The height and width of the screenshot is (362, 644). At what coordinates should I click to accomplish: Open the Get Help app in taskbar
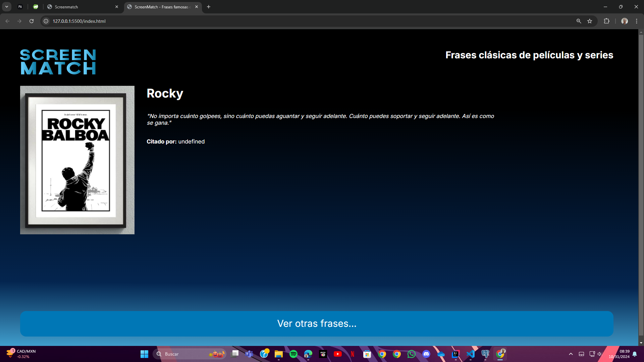[264, 354]
